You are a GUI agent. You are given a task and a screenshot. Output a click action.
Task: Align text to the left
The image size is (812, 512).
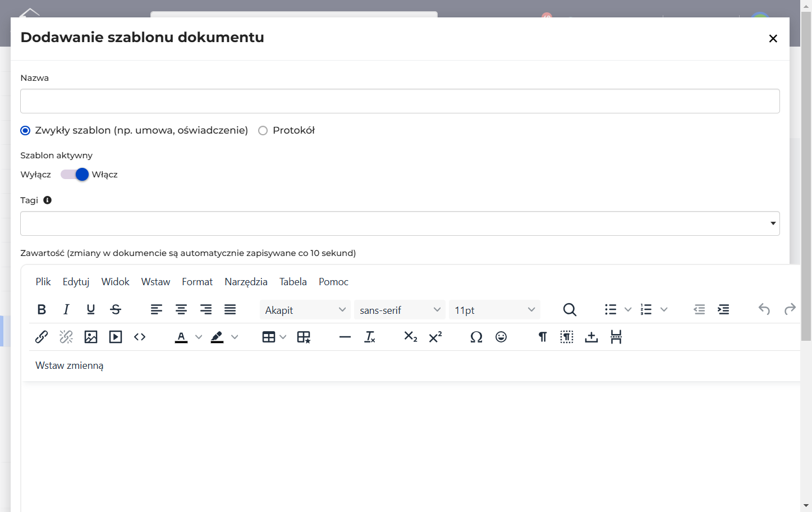pos(157,309)
